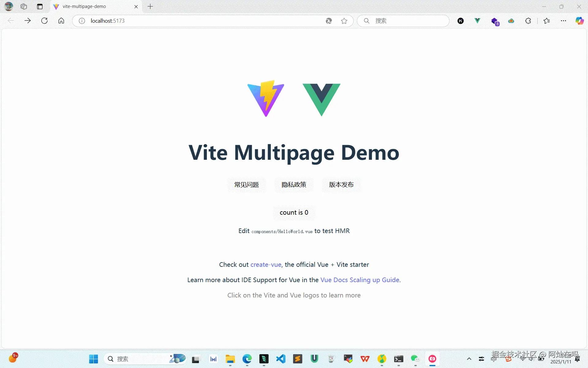Open browser settings and more menu
588x368 pixels.
click(x=563, y=21)
